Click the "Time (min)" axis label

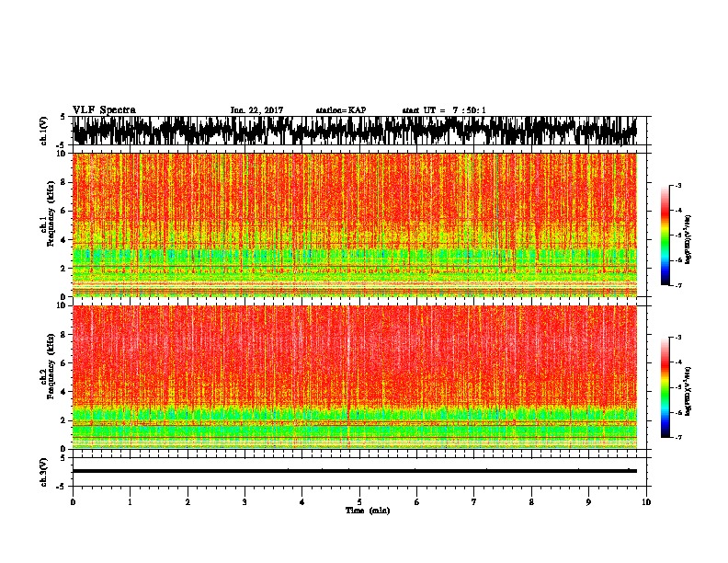368,511
